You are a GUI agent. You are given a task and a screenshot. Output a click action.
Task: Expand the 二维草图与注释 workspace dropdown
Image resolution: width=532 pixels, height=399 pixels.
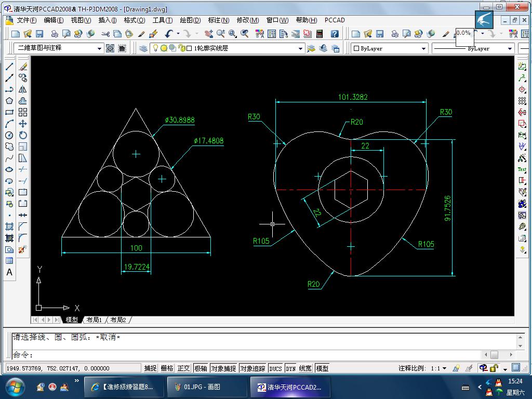(x=99, y=48)
